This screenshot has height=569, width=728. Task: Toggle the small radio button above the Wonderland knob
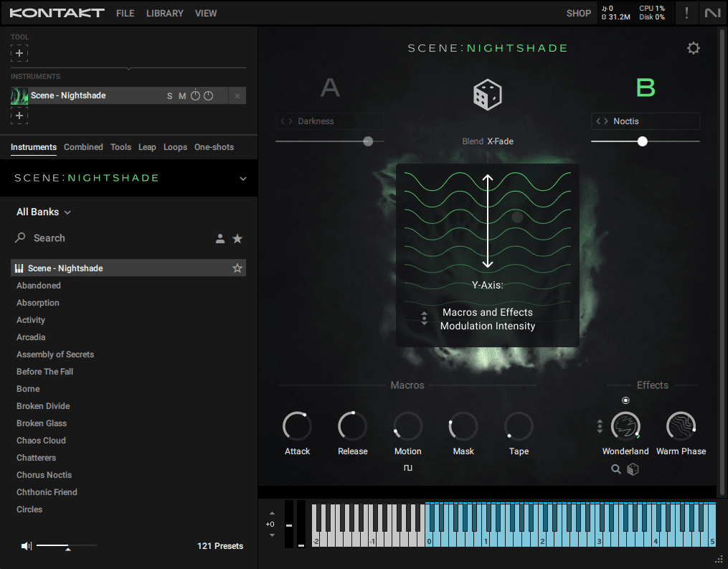625,400
